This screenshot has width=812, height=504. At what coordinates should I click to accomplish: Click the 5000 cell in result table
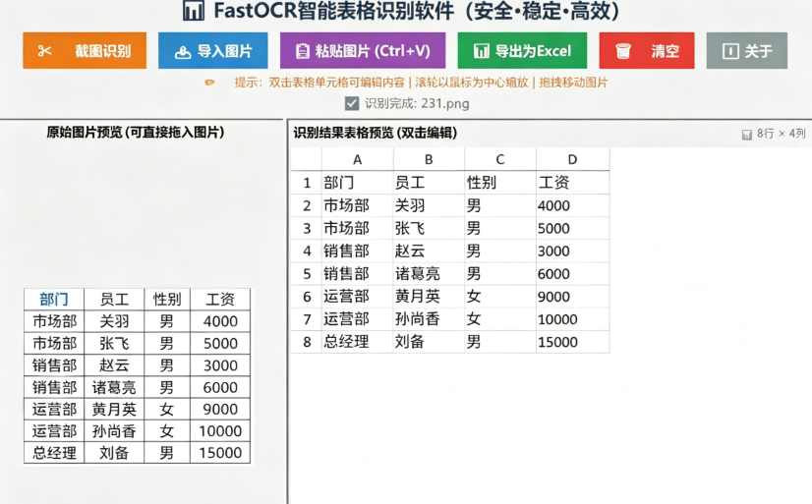pyautogui.click(x=573, y=228)
